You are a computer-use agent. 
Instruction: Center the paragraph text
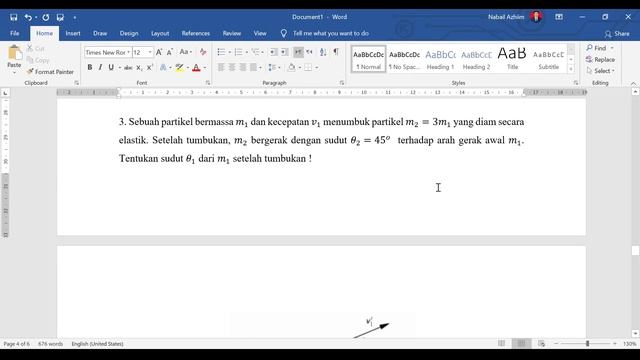click(232, 67)
